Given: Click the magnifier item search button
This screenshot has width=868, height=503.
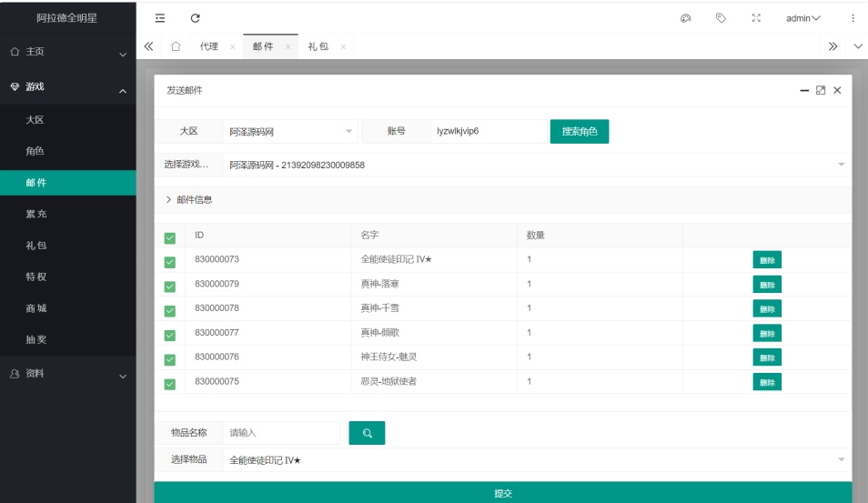Looking at the screenshot, I should pyautogui.click(x=367, y=433).
